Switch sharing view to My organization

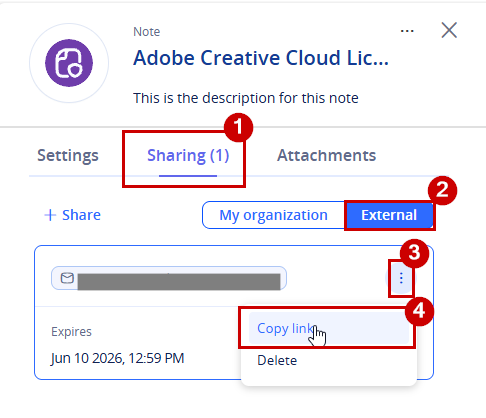[x=273, y=215]
